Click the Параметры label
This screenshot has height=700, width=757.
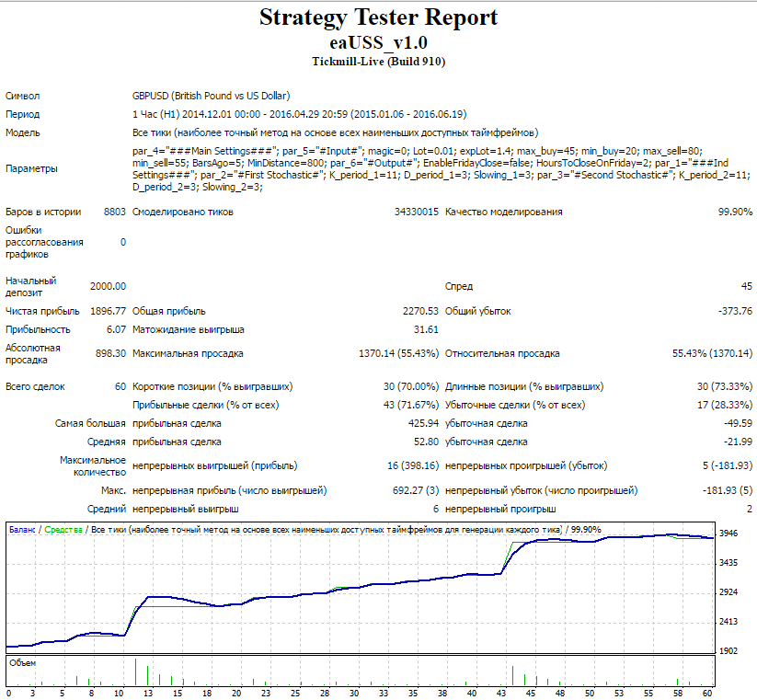(31, 168)
